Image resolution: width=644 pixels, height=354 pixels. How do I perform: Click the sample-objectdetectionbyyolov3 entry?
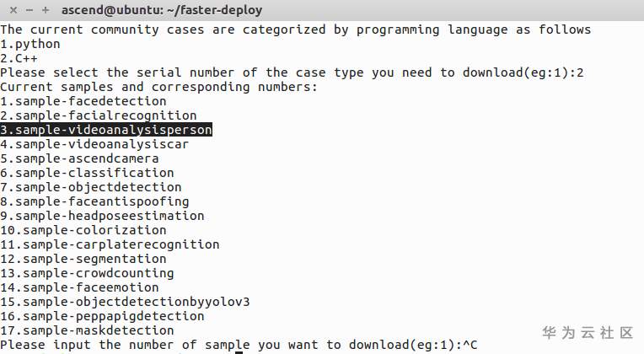[x=125, y=302]
